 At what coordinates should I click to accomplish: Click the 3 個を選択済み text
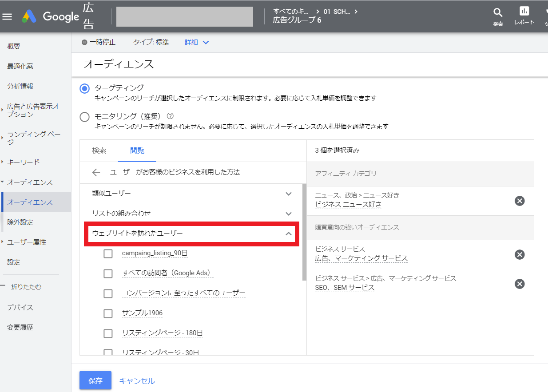337,150
